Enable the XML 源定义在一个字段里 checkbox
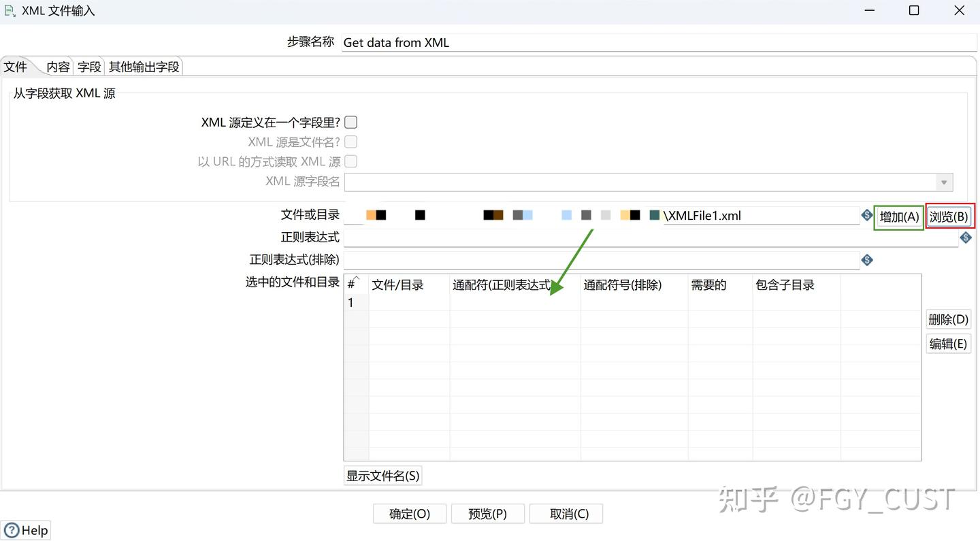The image size is (980, 541). point(350,122)
